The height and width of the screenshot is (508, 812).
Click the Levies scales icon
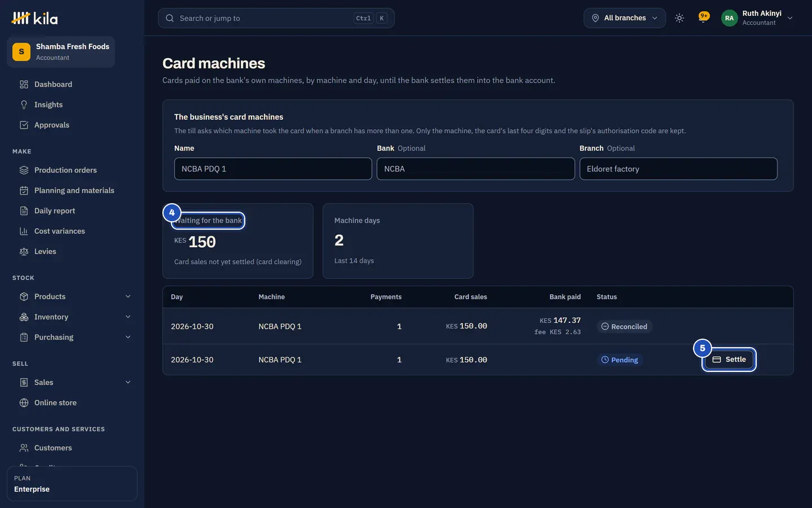pos(24,251)
